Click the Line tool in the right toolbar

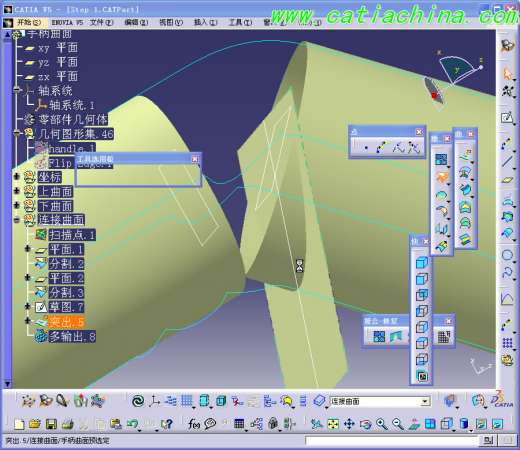(x=507, y=161)
